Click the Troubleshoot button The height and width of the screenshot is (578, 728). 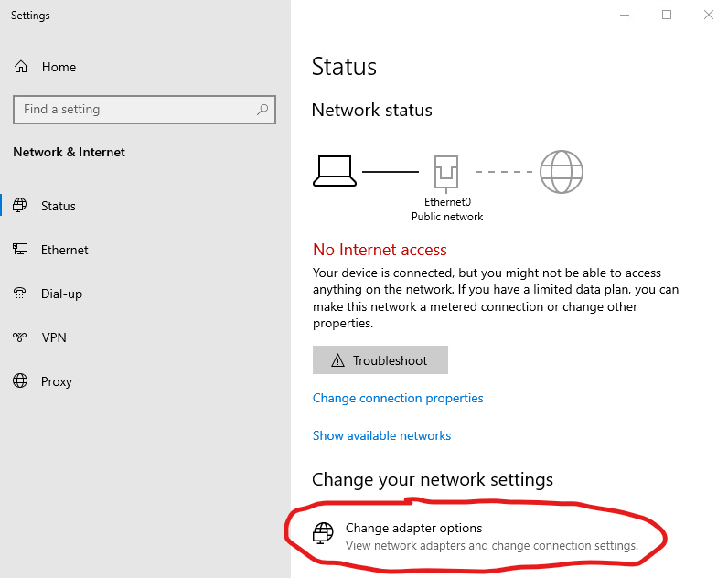click(x=380, y=359)
